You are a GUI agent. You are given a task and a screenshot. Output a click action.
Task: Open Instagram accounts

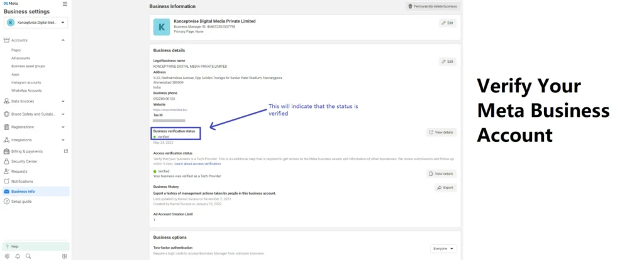[x=26, y=82]
